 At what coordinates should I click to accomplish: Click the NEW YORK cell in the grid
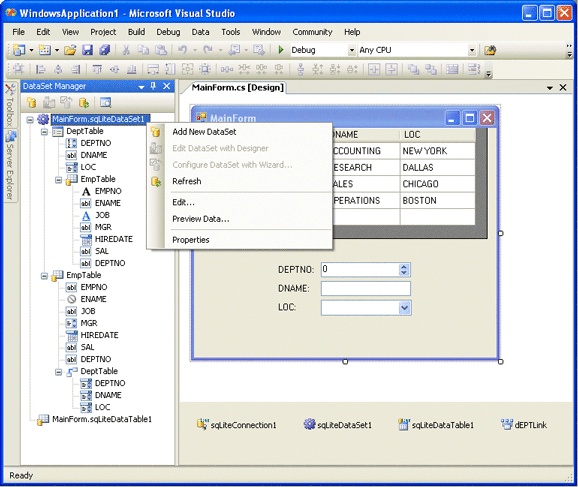click(438, 151)
